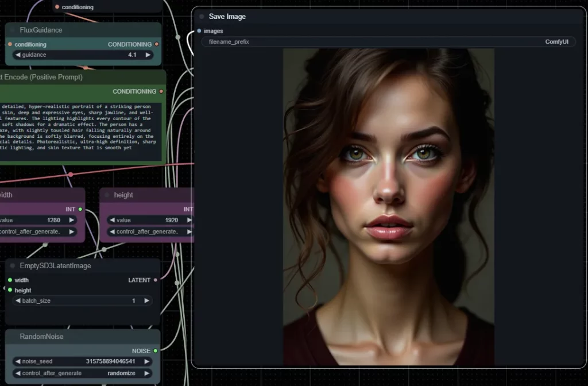Increase width value using the right arrow
Screen dimensions: 588x386
pyautogui.click(x=72, y=220)
